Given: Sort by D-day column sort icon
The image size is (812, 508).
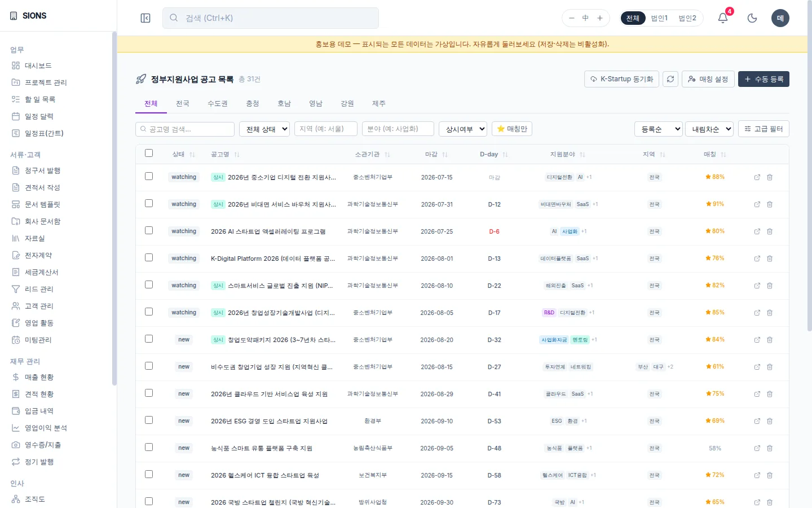Looking at the screenshot, I should pyautogui.click(x=505, y=155).
